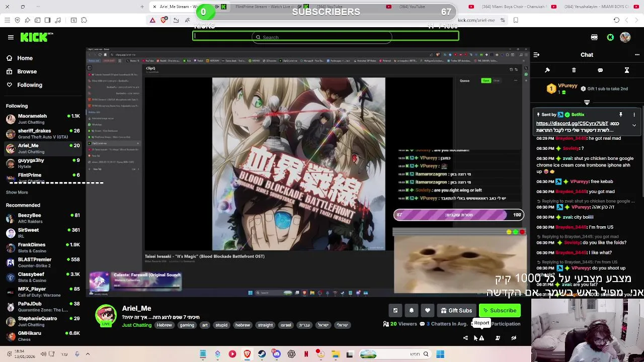Toggle notification bell for Ariel_Me
Image resolution: width=644 pixels, height=362 pixels.
[412, 311]
